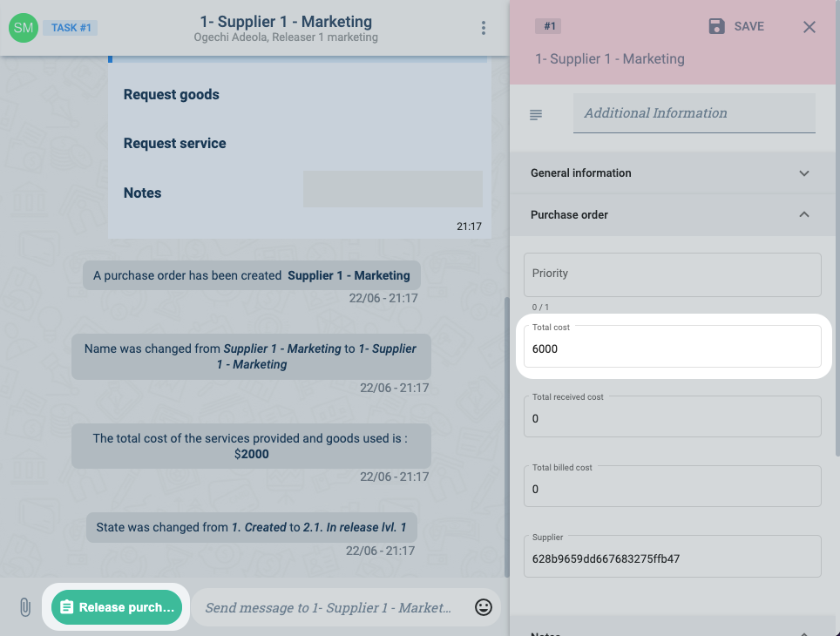
Task: Click the Total billed cost field
Action: (673, 486)
